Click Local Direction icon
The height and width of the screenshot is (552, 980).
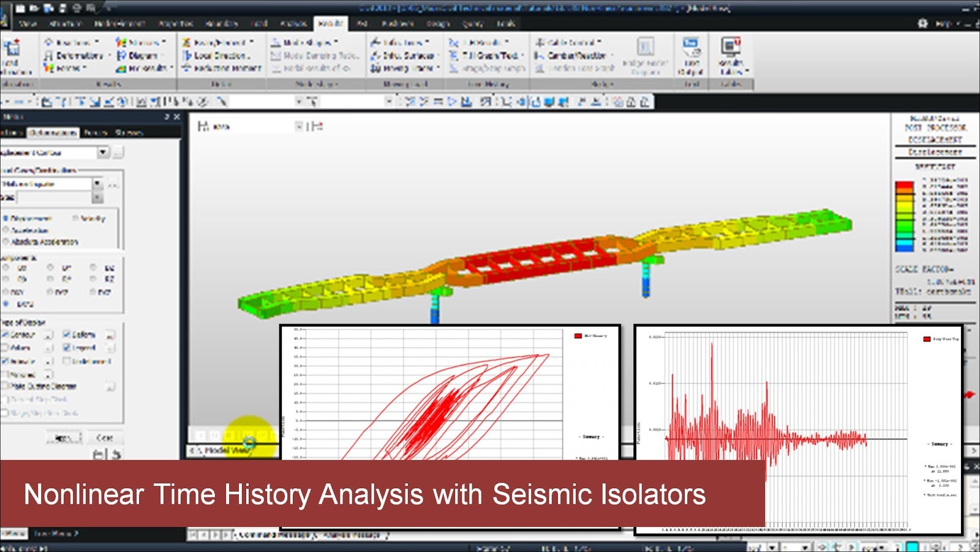(x=216, y=55)
